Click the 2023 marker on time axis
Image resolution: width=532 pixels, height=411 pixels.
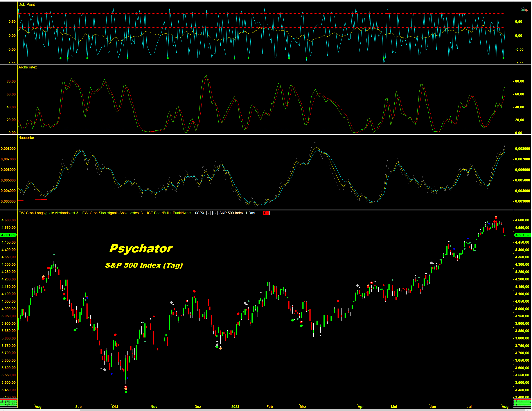pyautogui.click(x=235, y=407)
